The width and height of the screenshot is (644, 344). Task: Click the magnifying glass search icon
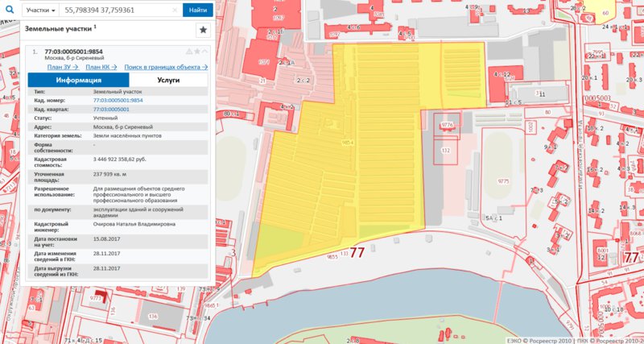(10, 9)
